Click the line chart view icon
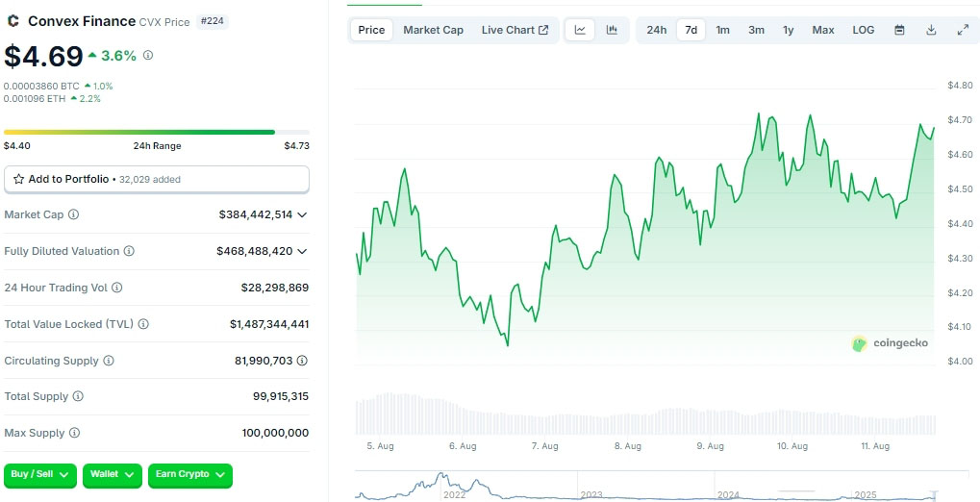This screenshot has width=980, height=502. click(580, 30)
